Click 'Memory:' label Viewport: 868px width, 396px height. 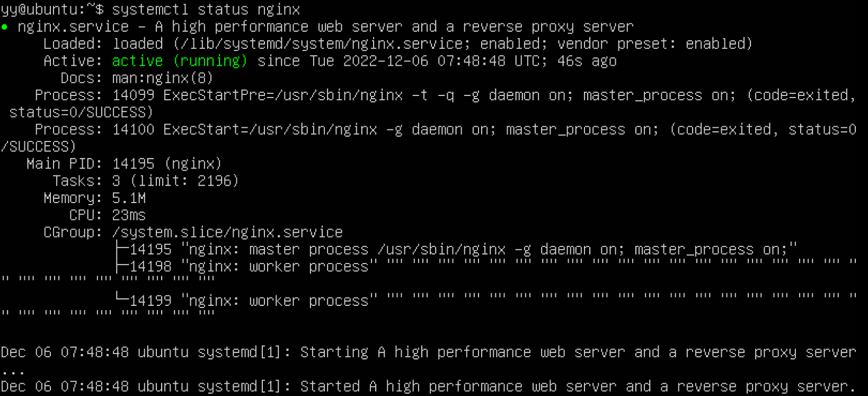73,198
